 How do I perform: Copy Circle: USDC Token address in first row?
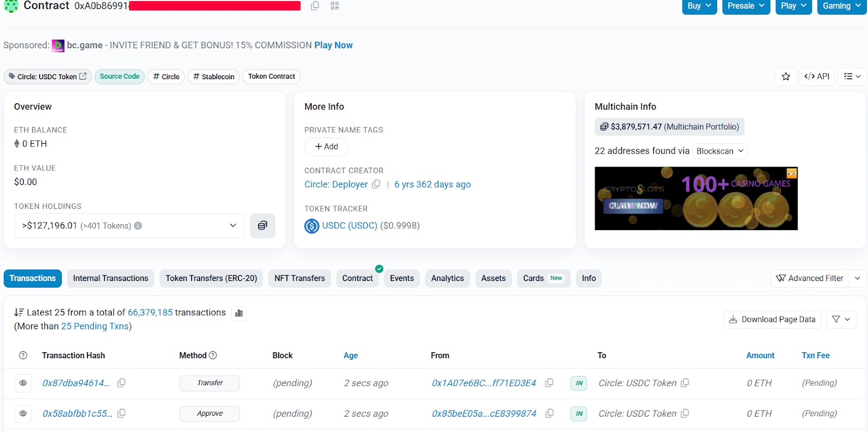click(x=685, y=383)
